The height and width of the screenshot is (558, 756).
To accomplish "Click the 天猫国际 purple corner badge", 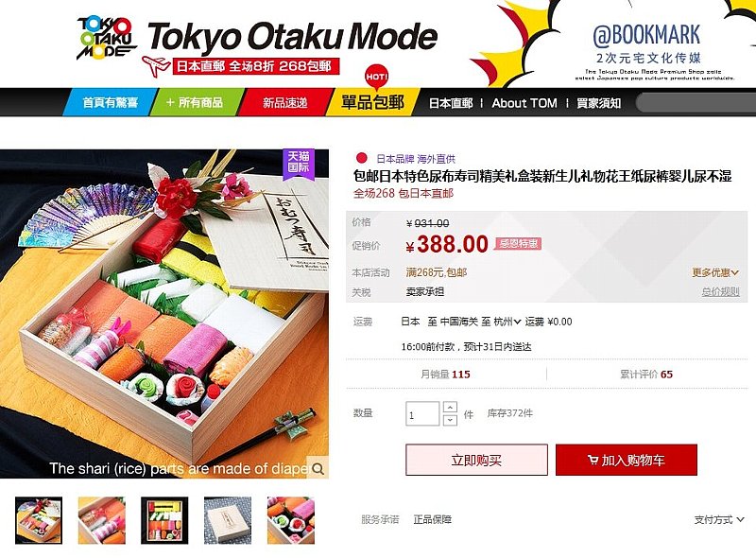I will pos(299,163).
